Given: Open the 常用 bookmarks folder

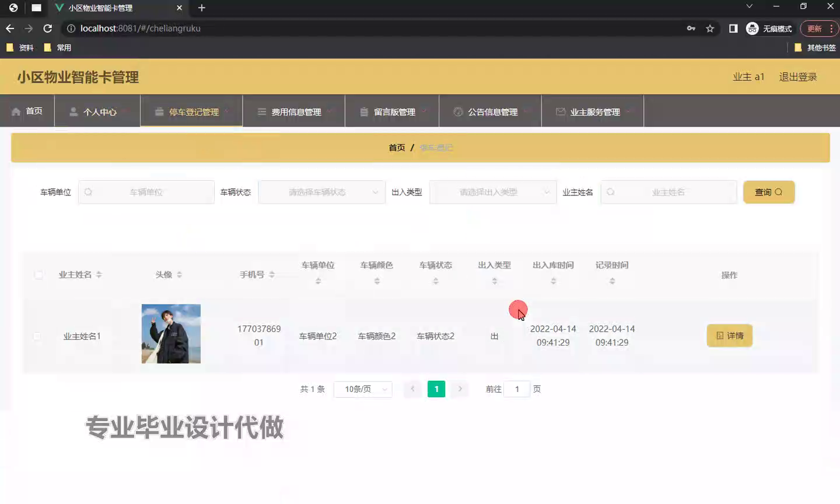Looking at the screenshot, I should 58,48.
